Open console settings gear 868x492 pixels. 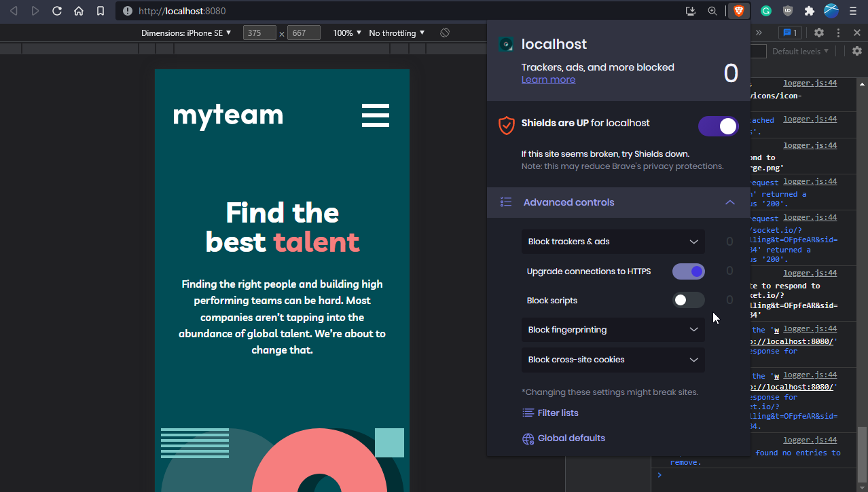pyautogui.click(x=857, y=51)
